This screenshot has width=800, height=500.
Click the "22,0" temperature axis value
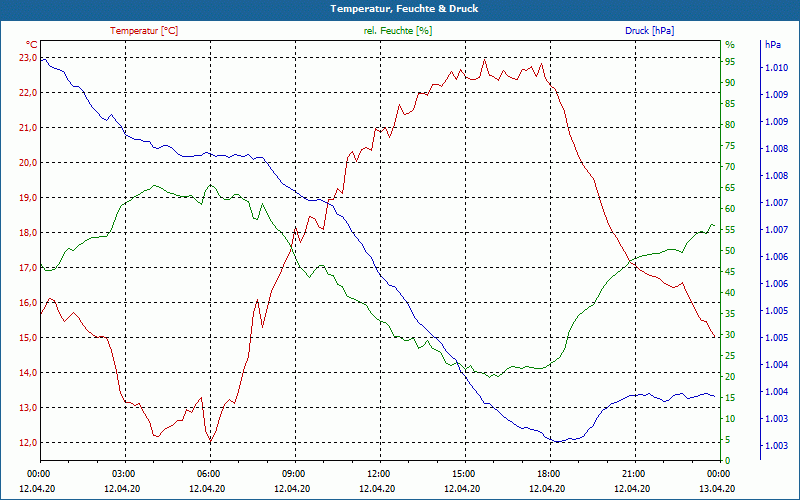point(28,93)
